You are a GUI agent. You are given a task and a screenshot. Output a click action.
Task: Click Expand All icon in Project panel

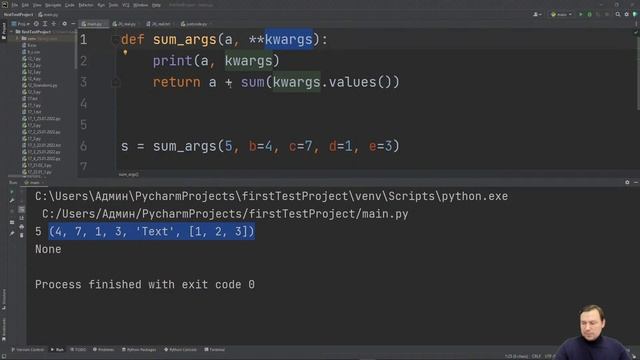click(45, 24)
